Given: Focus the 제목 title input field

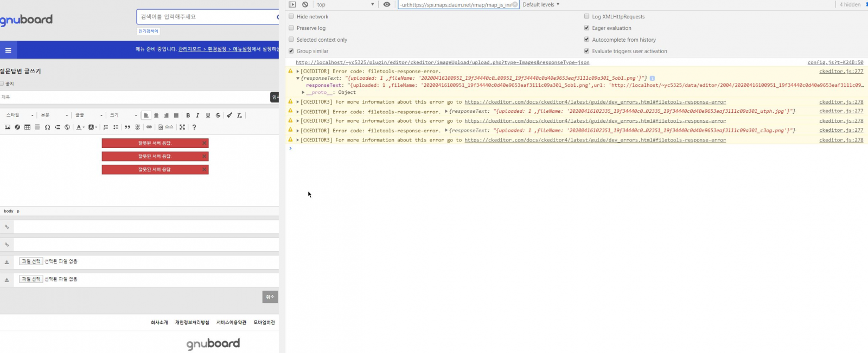Looking at the screenshot, I should [135, 97].
